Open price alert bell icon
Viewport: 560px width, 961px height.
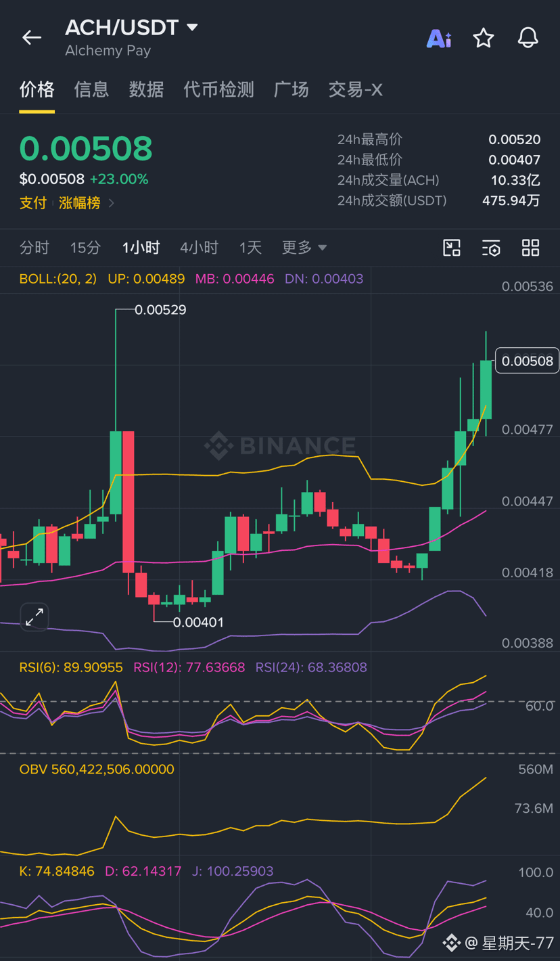click(528, 38)
